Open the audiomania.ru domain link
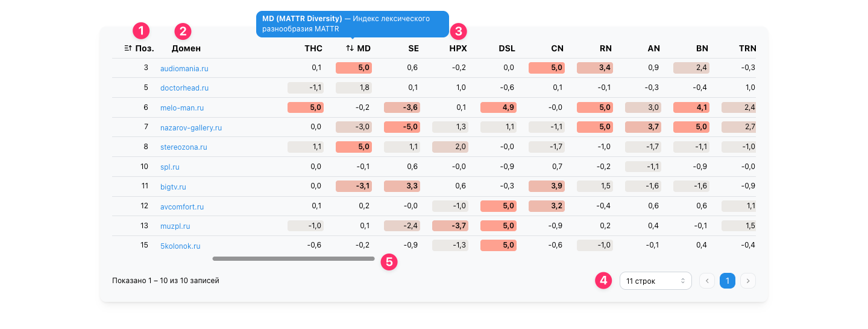 point(184,68)
